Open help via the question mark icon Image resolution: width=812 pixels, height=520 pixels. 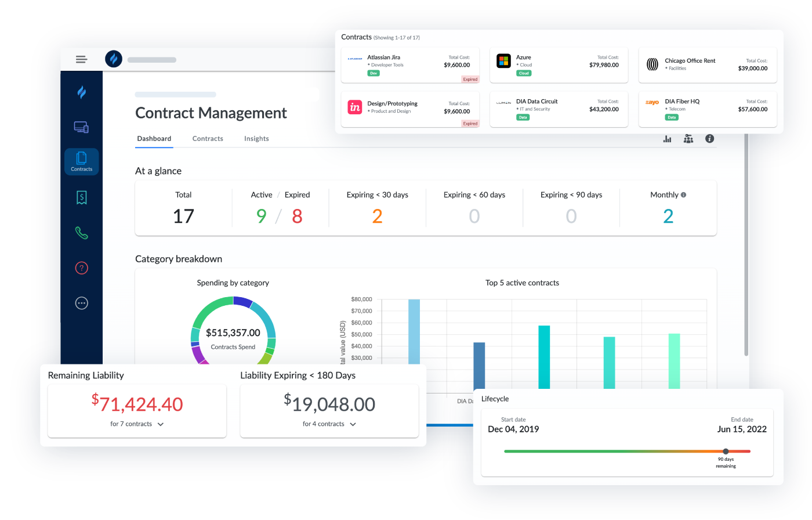point(81,268)
